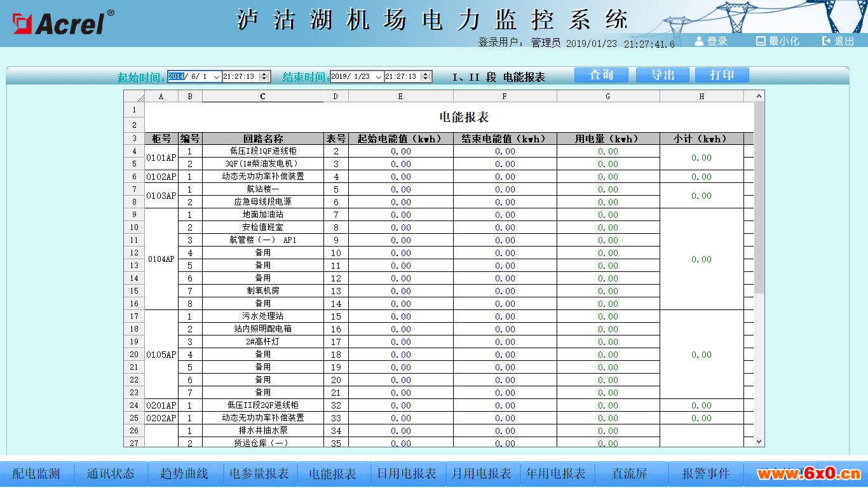
Task: Click the cell 污水处理站
Action: coord(263,316)
